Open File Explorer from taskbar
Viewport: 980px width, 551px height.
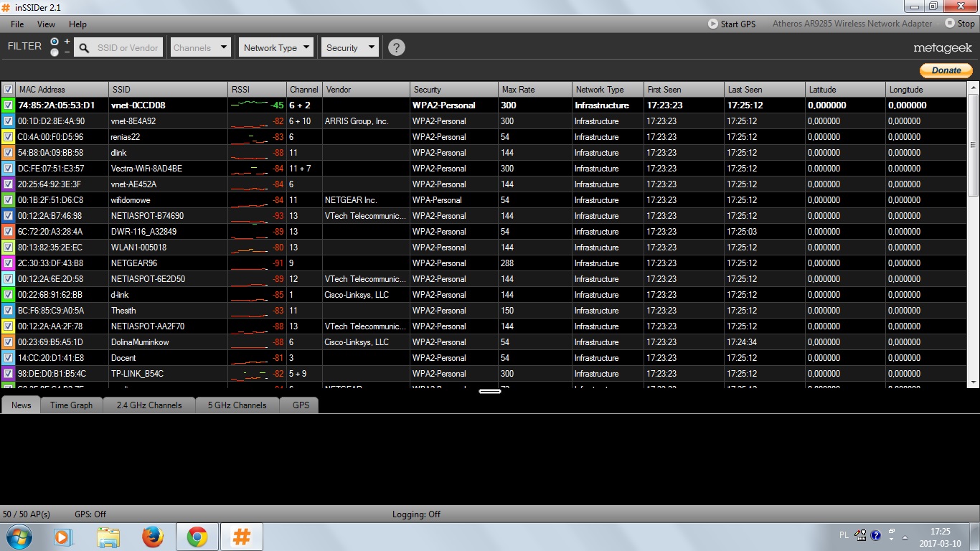coord(108,537)
